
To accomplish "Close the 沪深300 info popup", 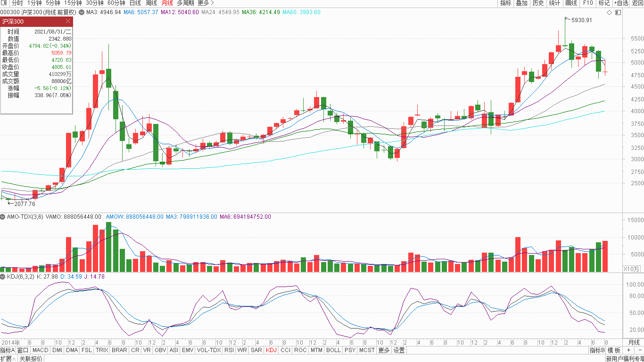I will [68, 21].
